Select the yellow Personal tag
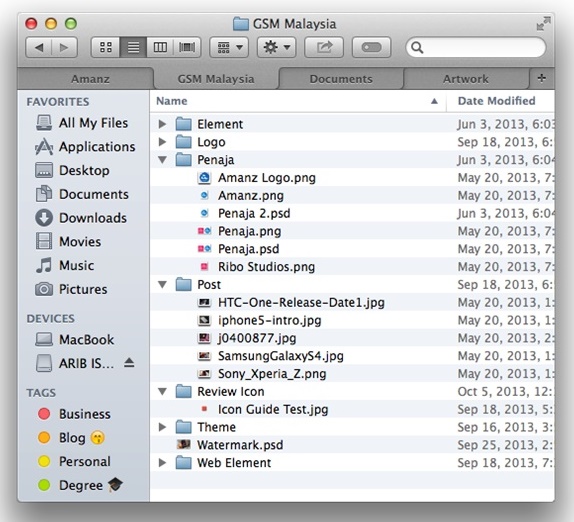Screen dimensions: 574x522 74,462
